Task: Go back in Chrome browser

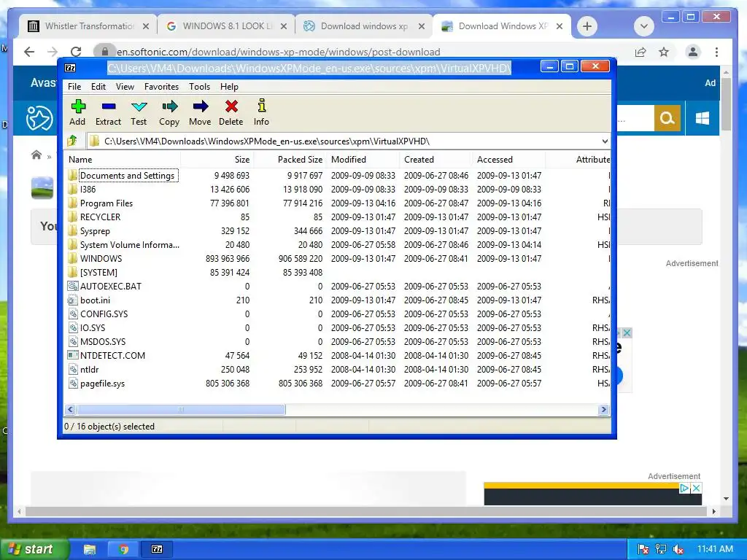Action: pyautogui.click(x=29, y=52)
